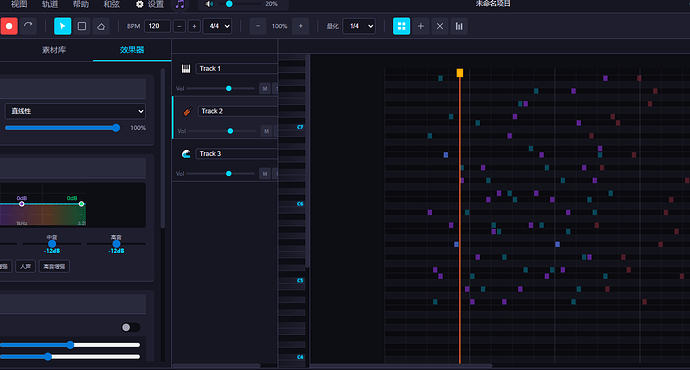Image resolution: width=690 pixels, height=370 pixels.
Task: Zoom out using the minus beside 100%
Action: [x=258, y=26]
